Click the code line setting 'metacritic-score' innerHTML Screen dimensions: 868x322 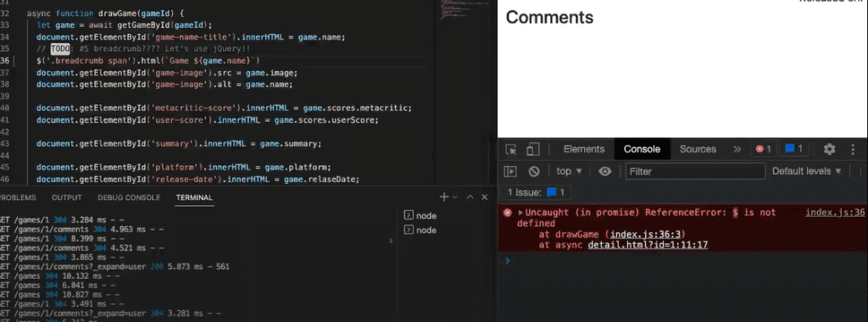coord(224,108)
